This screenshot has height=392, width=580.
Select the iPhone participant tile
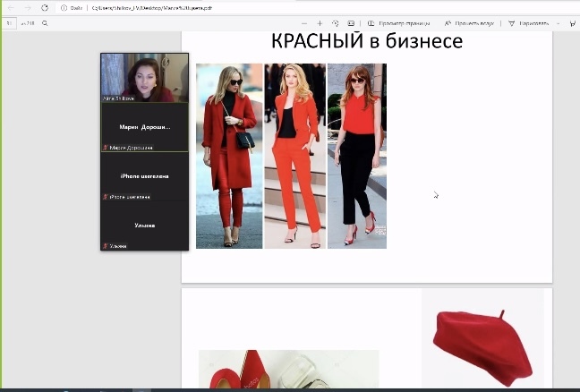click(x=144, y=176)
